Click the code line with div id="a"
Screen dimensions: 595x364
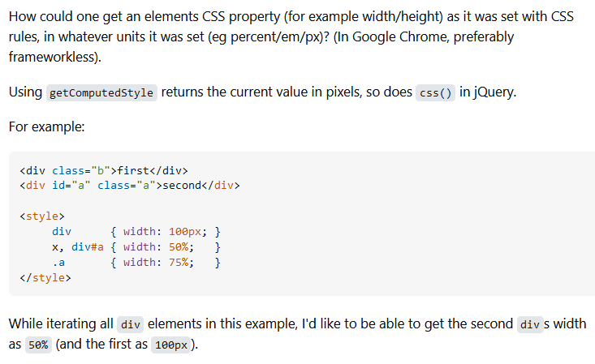[x=129, y=186]
